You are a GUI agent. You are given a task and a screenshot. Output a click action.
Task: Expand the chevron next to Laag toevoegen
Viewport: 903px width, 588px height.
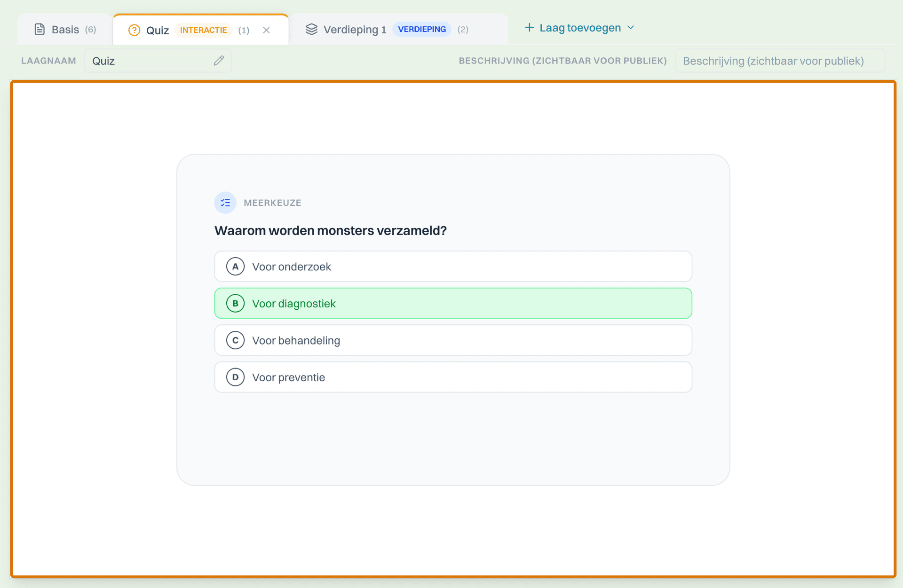631,28
